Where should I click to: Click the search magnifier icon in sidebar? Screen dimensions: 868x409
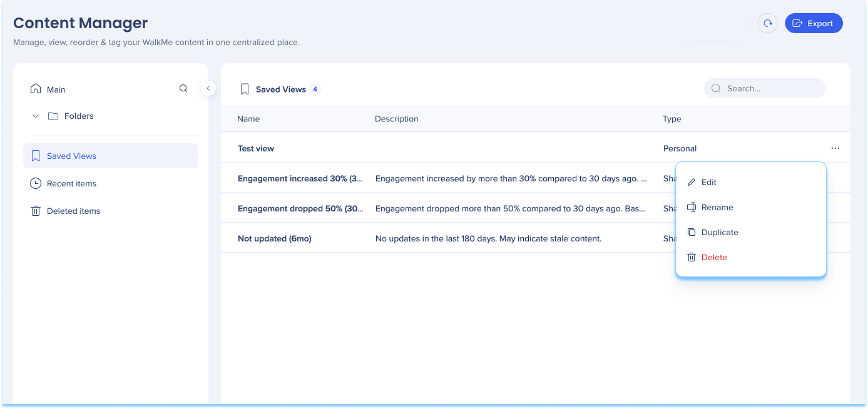(183, 88)
